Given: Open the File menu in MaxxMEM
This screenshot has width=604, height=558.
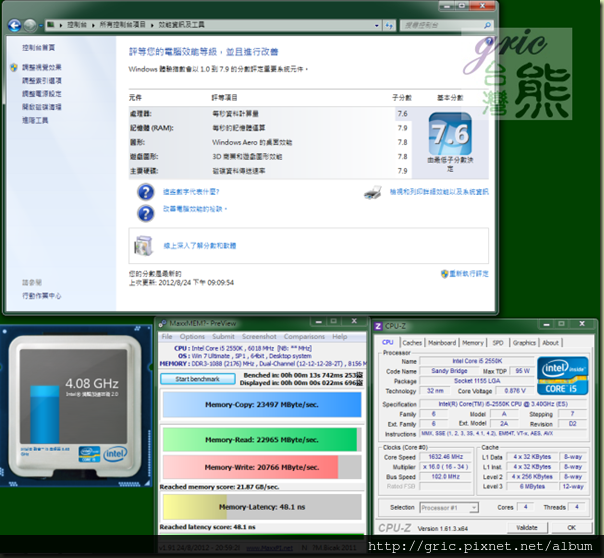Looking at the screenshot, I should (167, 337).
